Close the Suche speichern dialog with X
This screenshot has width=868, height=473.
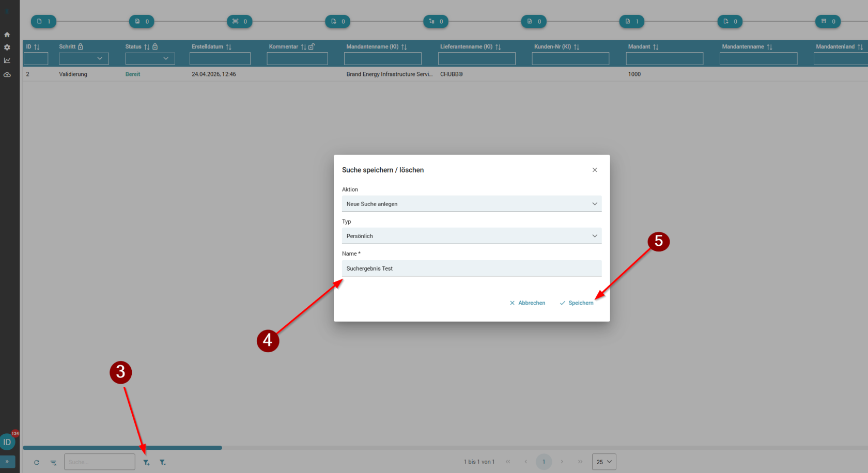[x=595, y=170]
